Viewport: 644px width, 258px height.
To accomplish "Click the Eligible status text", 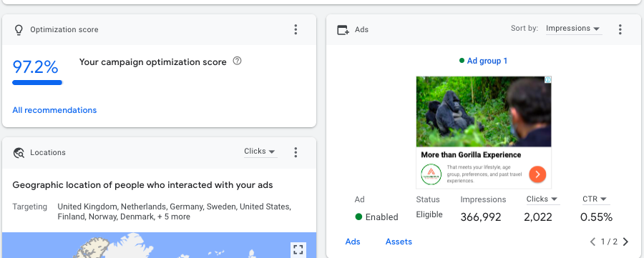I will point(429,214).
